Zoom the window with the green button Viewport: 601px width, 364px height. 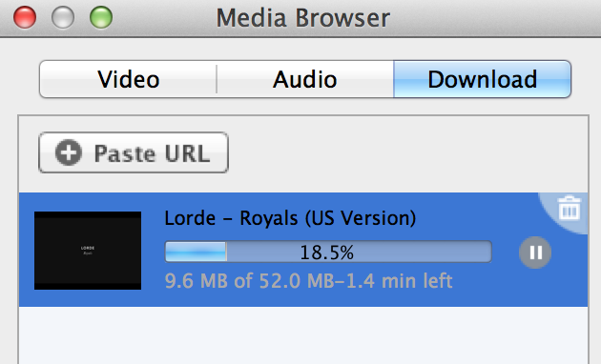click(101, 17)
